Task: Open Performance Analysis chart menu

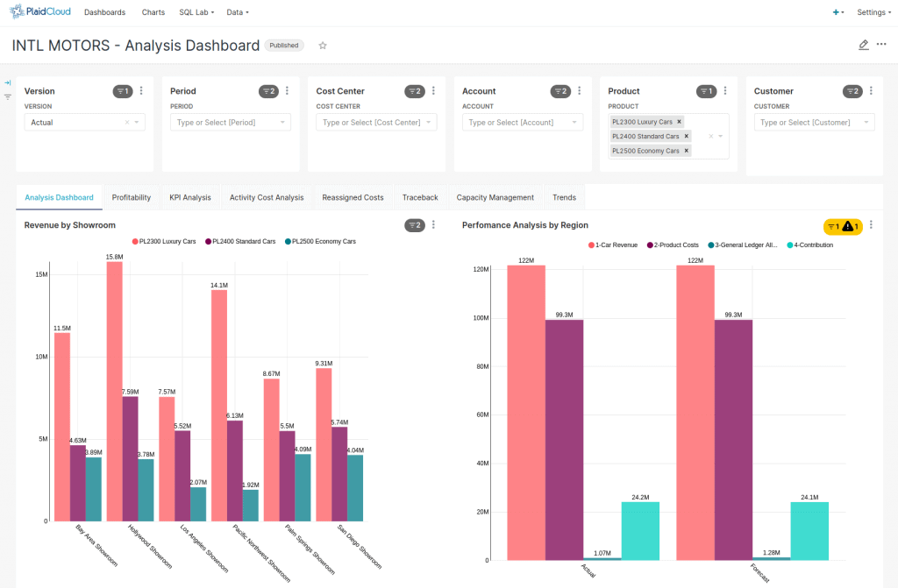Action: 872,225
